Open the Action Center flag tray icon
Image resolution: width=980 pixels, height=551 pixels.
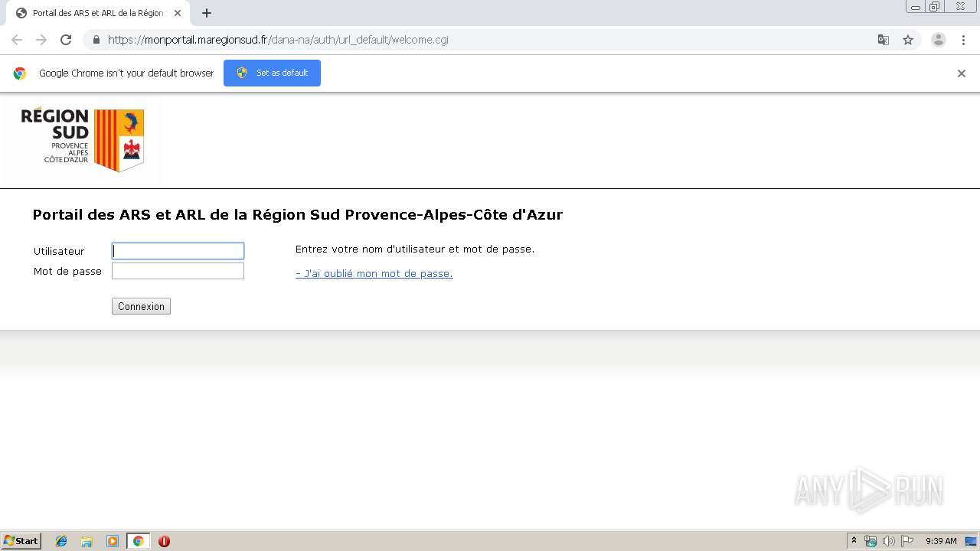907,541
